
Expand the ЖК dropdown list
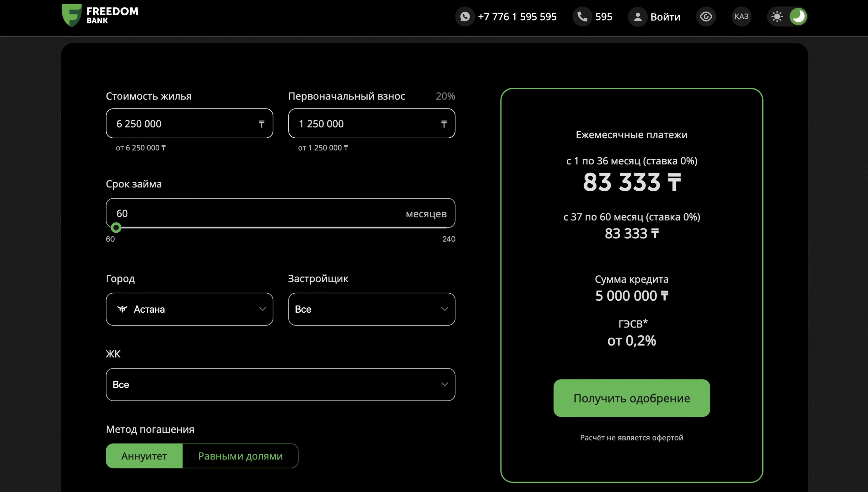280,384
